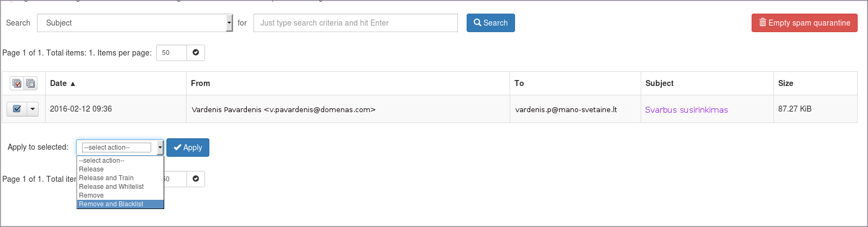Click Empty spam quarantine button
This screenshot has width=868, height=227.
pyautogui.click(x=804, y=23)
